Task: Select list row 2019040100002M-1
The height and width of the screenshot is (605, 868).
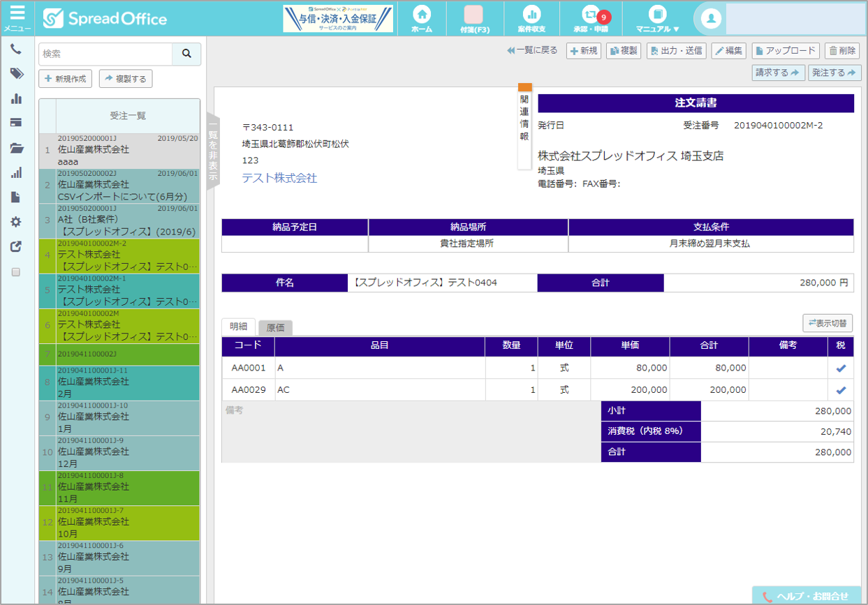Action: [x=119, y=291]
